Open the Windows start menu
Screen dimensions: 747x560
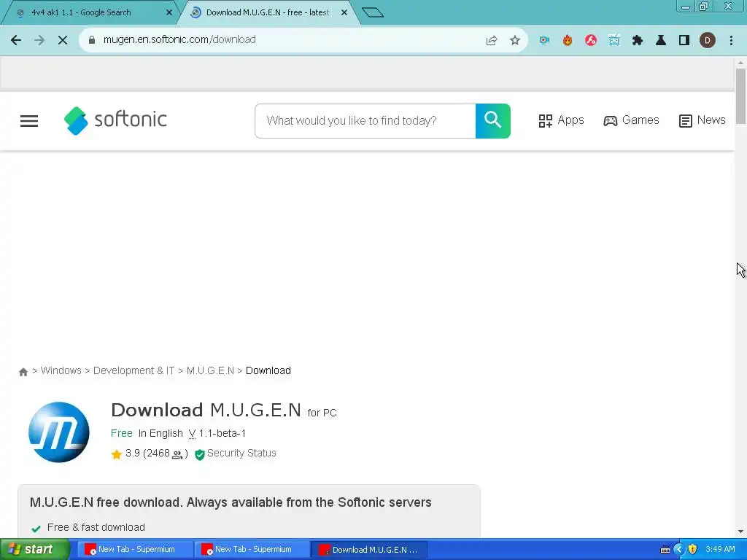tap(34, 550)
